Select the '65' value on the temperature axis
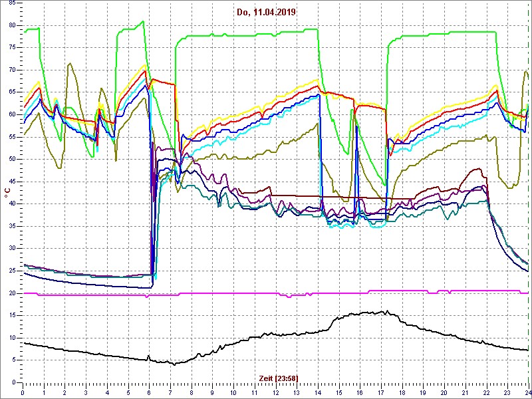Screen dimensions: 532x399 (11, 92)
